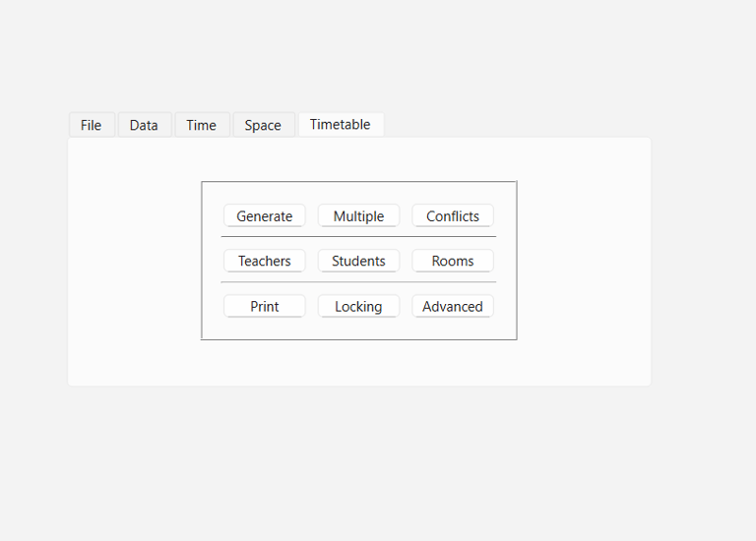Image resolution: width=756 pixels, height=541 pixels.
Task: Click the Multiple button
Action: [358, 216]
